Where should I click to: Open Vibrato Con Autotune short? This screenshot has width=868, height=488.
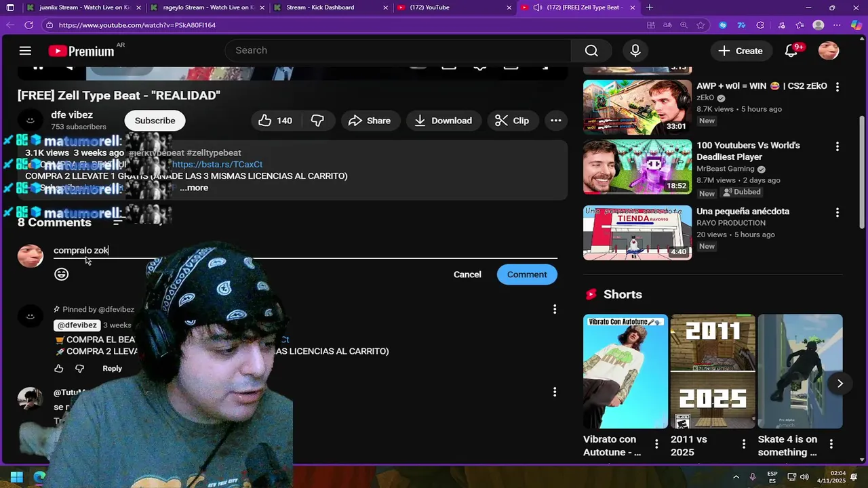click(625, 371)
